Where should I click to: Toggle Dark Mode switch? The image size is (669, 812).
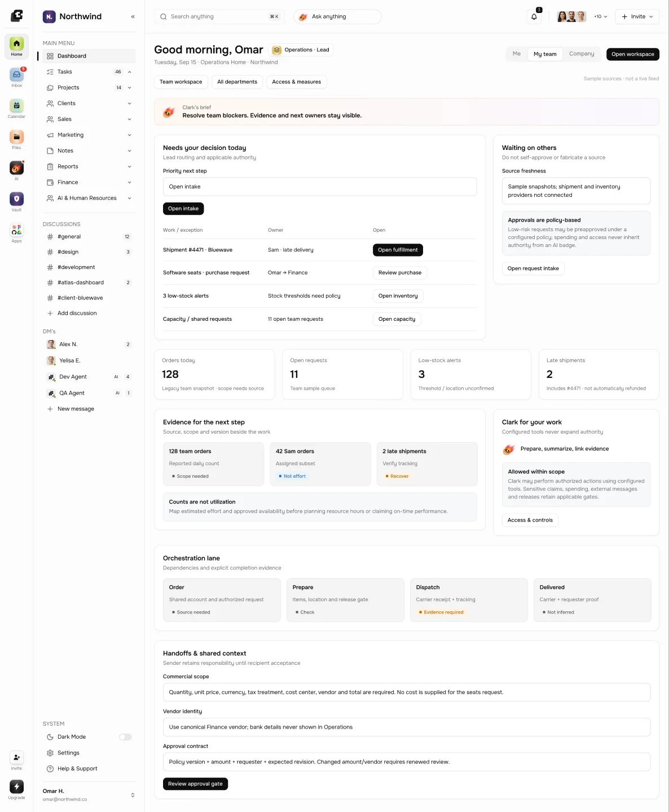tap(125, 737)
